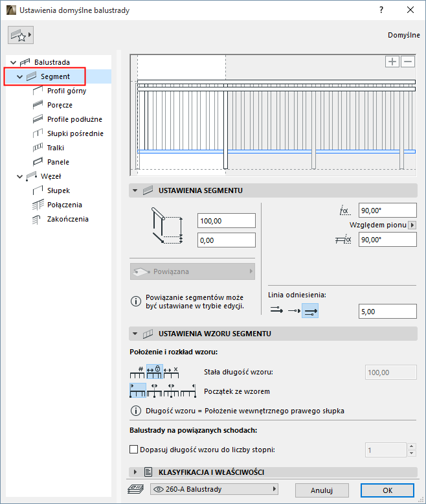
Task: Click the reference line offset field 5,00
Action: (x=387, y=312)
